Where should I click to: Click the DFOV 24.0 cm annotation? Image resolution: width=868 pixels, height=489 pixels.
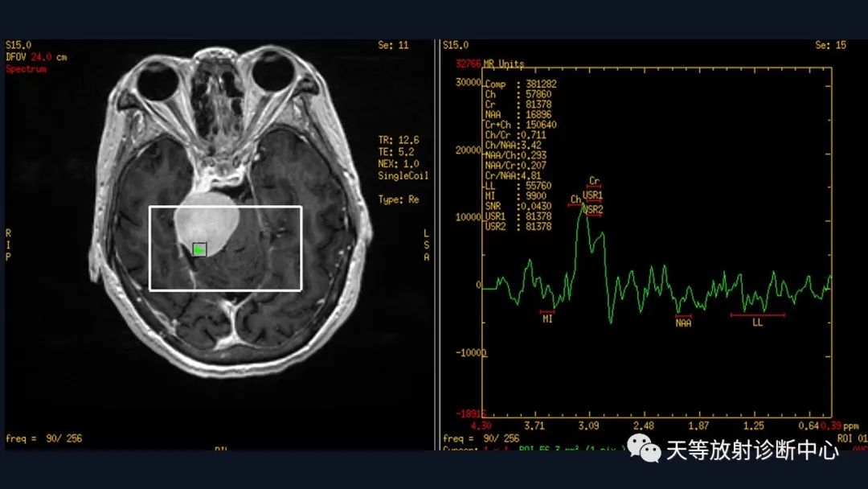pyautogui.click(x=36, y=57)
